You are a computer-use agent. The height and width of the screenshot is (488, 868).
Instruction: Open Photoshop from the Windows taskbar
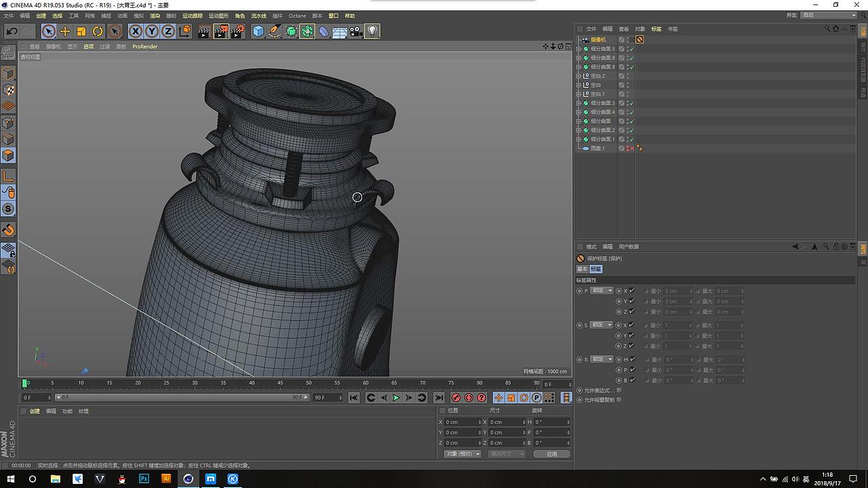point(144,479)
